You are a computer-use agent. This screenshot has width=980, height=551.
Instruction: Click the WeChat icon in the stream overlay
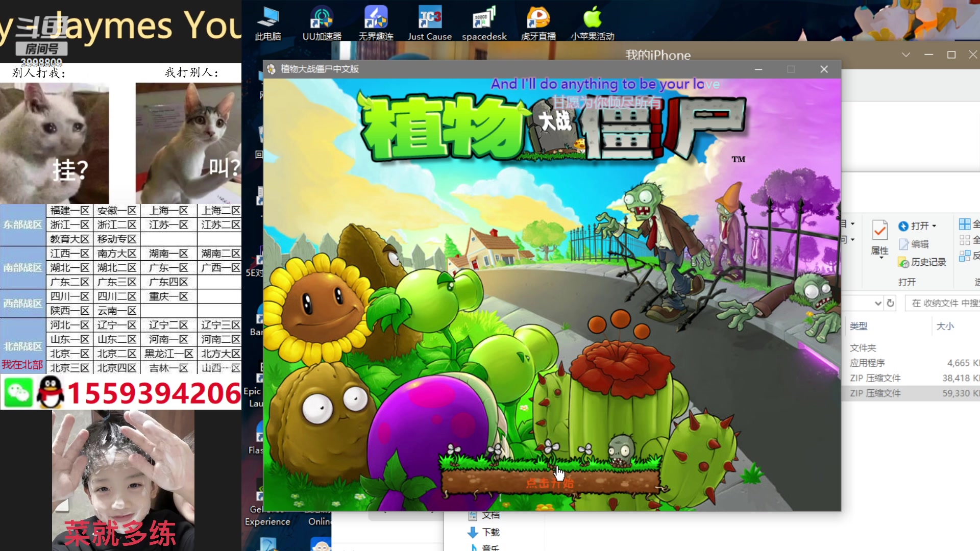18,393
